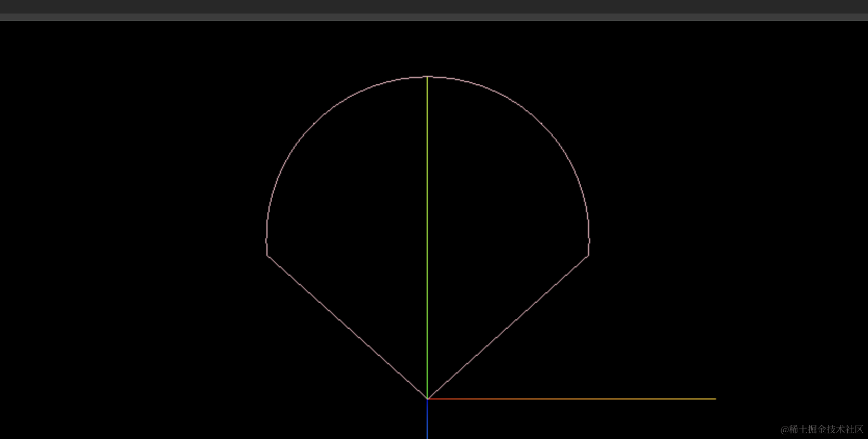Click the blue Z axis line below origin

click(x=427, y=419)
